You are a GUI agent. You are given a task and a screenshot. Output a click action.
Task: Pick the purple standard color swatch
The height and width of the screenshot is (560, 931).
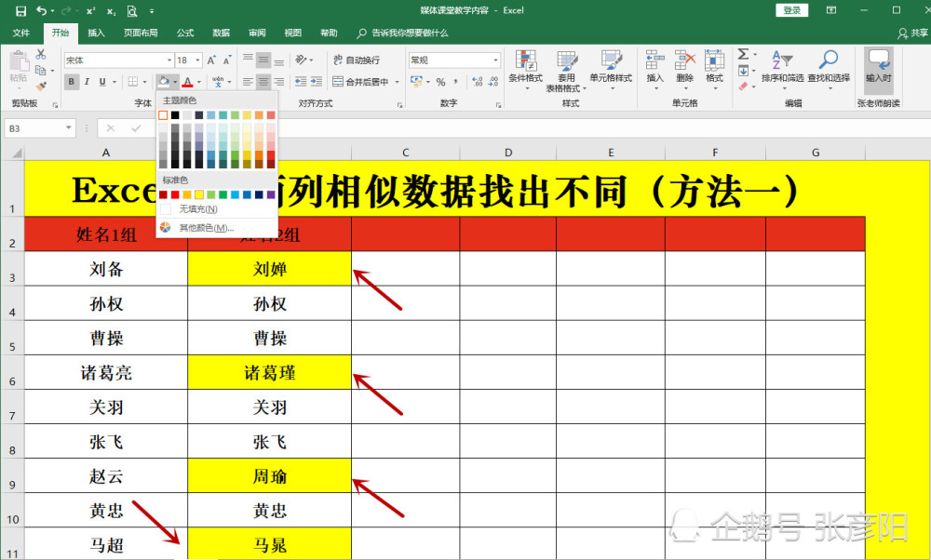271,194
